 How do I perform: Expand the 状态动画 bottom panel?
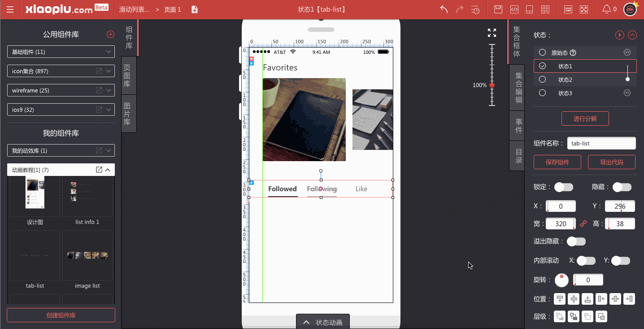click(323, 322)
